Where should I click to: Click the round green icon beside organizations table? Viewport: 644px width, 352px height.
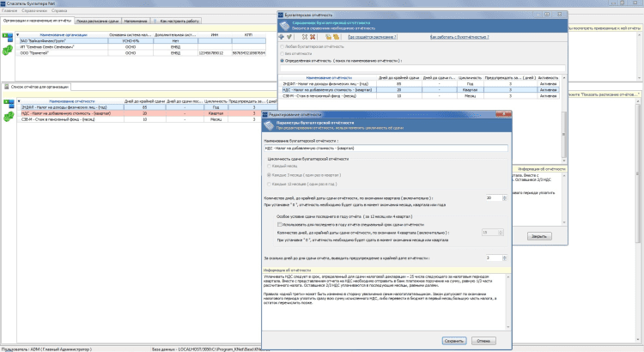pos(8,50)
